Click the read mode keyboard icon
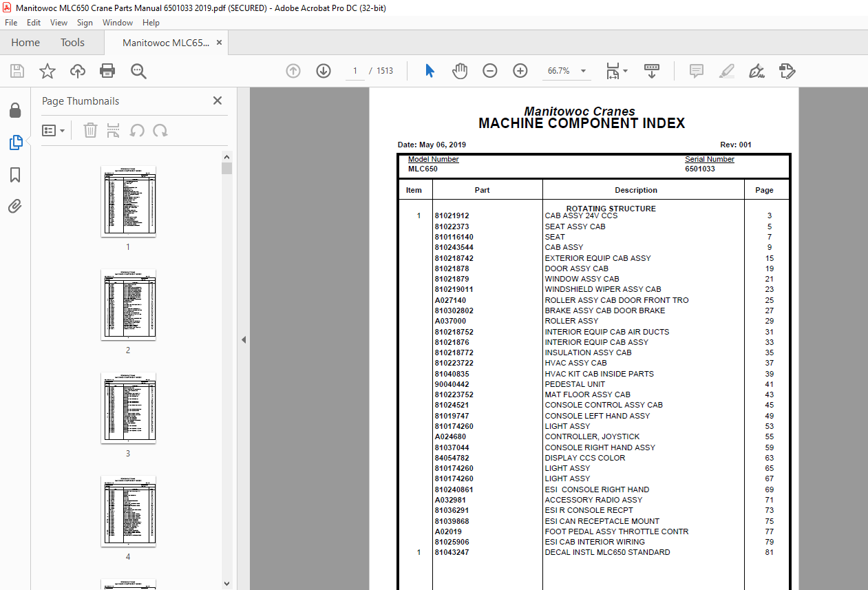The image size is (868, 590). 651,71
